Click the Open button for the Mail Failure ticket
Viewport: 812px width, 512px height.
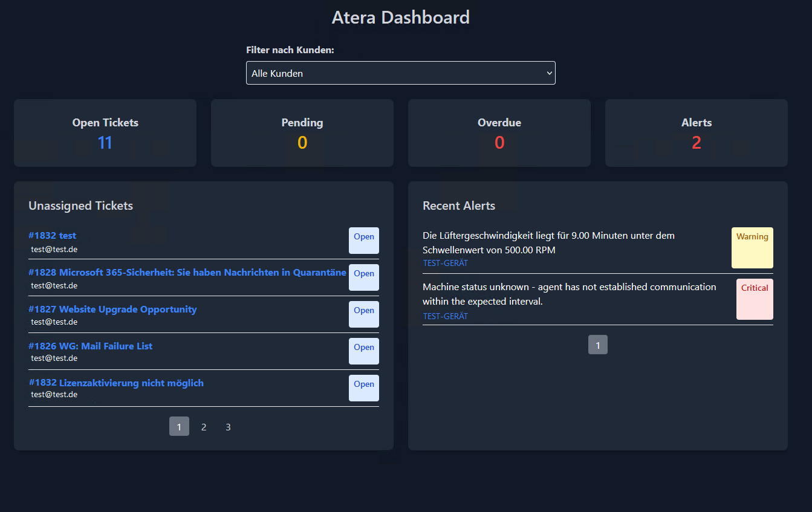[363, 351]
